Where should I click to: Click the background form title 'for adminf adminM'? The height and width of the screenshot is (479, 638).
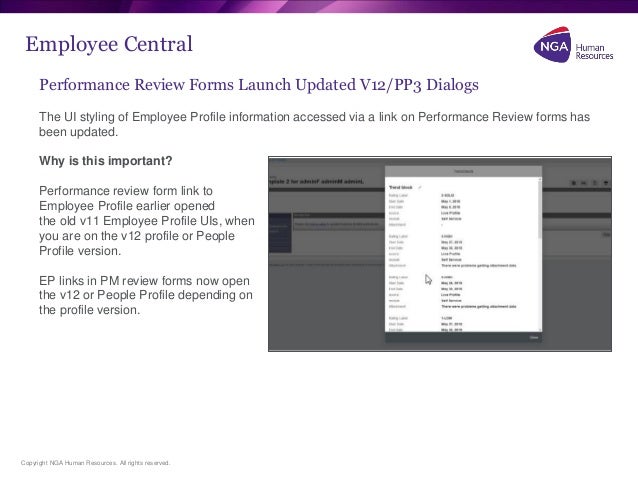[x=316, y=182]
